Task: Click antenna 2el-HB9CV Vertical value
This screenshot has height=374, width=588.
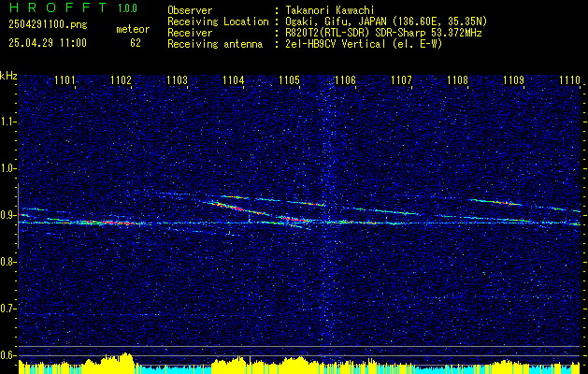Action: [362, 44]
